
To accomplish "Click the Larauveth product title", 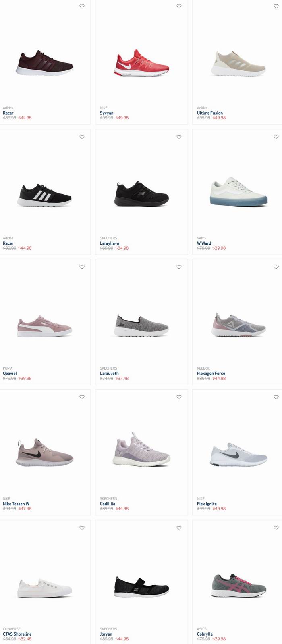I will pos(109,374).
